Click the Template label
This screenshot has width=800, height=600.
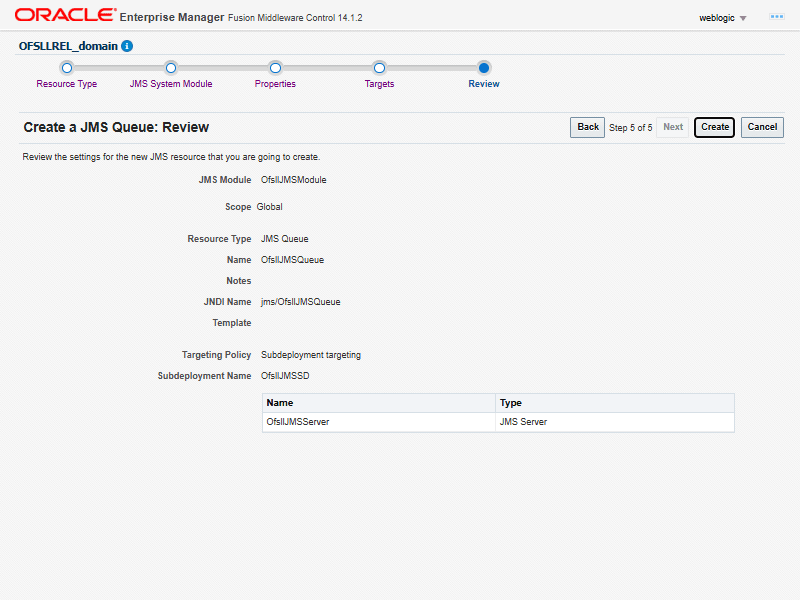tap(232, 323)
